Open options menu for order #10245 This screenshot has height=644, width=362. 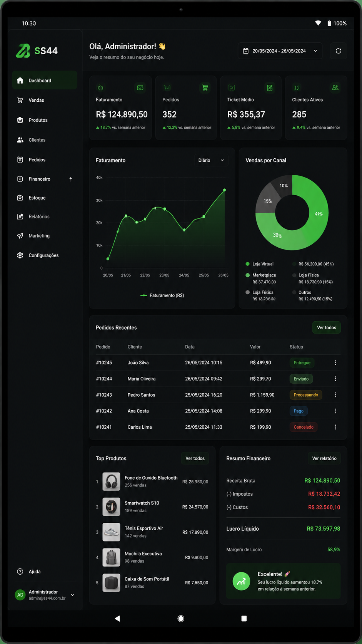point(335,363)
